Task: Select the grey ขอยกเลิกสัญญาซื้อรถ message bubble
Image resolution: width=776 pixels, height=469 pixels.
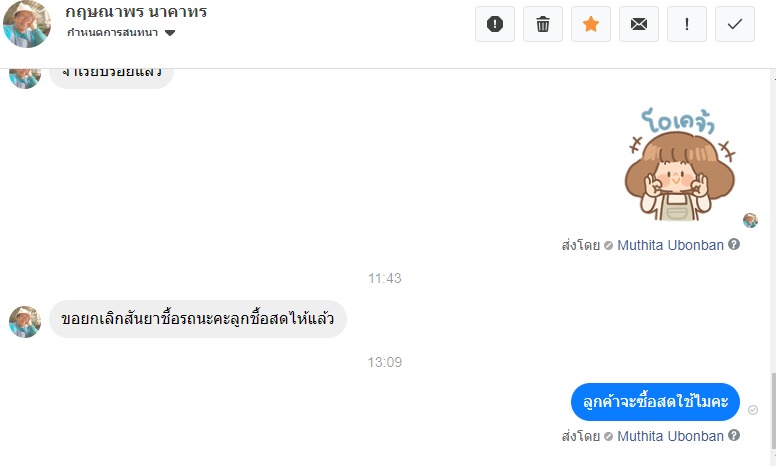Action: (x=198, y=319)
